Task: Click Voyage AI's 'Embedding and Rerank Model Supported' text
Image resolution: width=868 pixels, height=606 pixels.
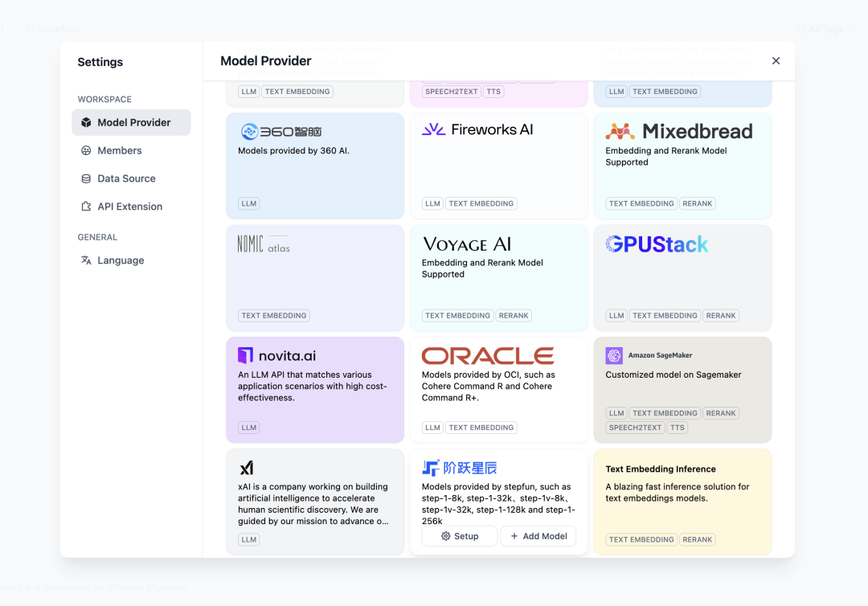Action: (482, 268)
